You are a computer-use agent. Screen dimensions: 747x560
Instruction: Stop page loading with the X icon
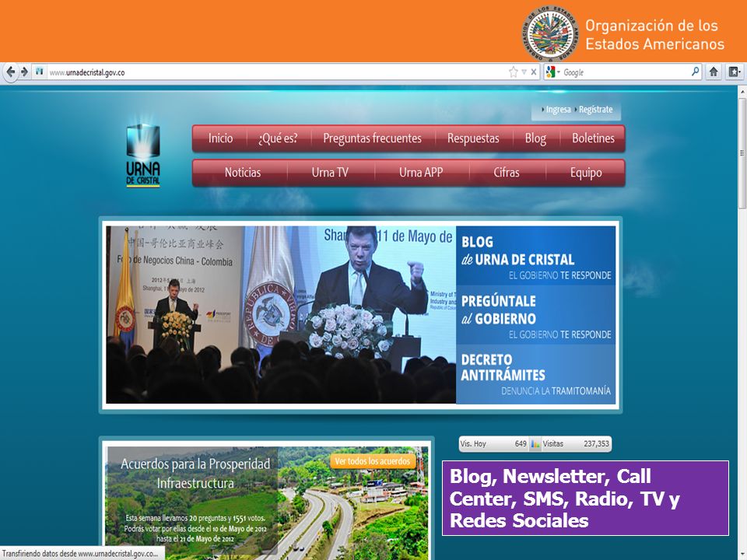point(534,72)
